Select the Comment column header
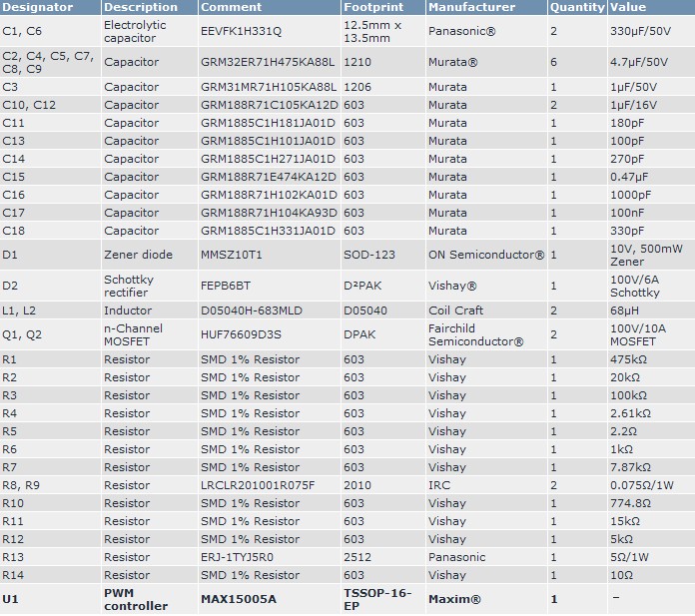Image resolution: width=695 pixels, height=616 pixels. point(231,7)
